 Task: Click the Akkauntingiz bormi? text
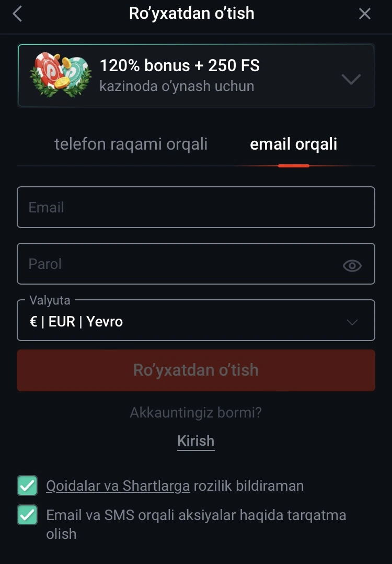tap(196, 412)
